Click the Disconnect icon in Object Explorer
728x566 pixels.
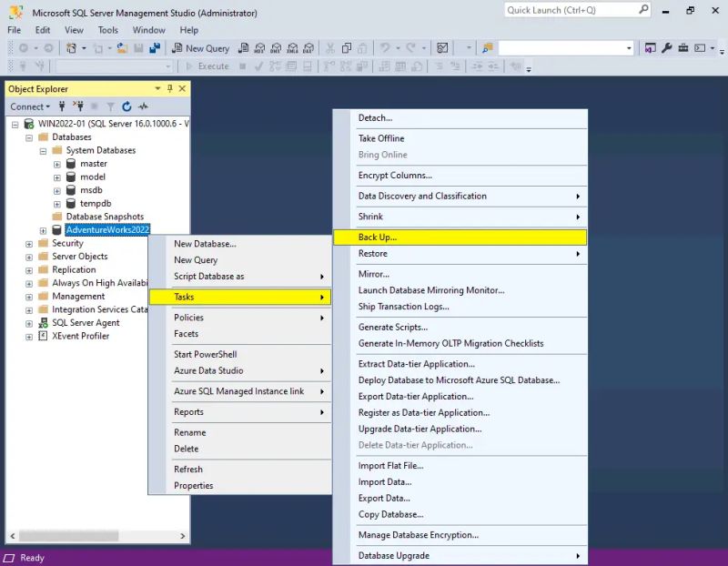(x=79, y=106)
